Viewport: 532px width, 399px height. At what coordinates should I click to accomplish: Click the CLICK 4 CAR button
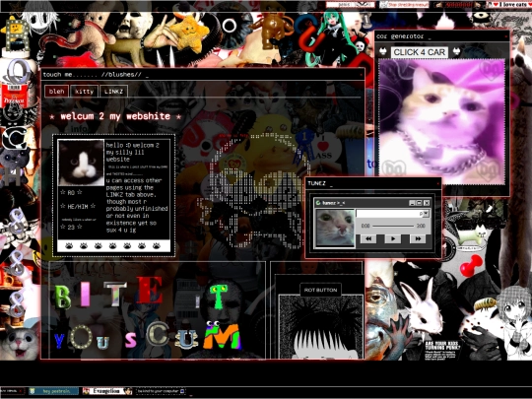click(420, 52)
